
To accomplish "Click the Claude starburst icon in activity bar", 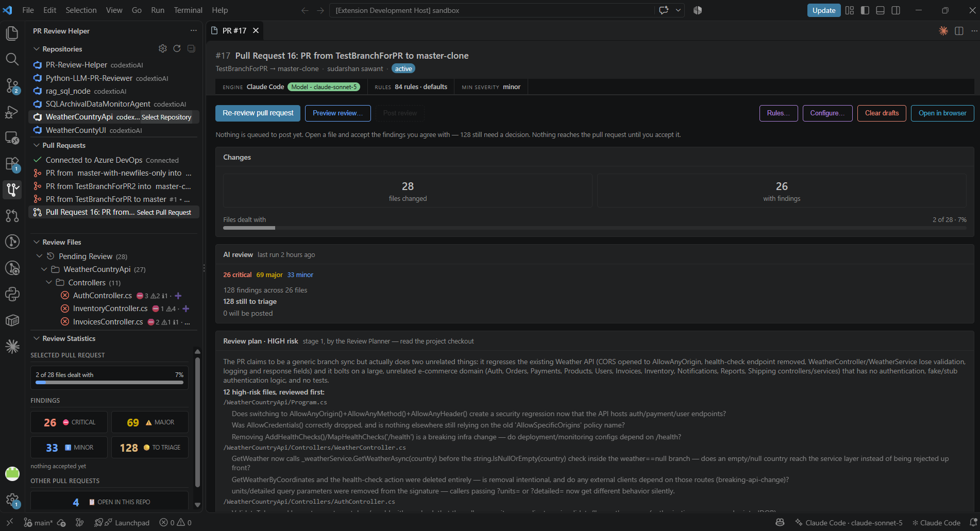I will coord(12,346).
